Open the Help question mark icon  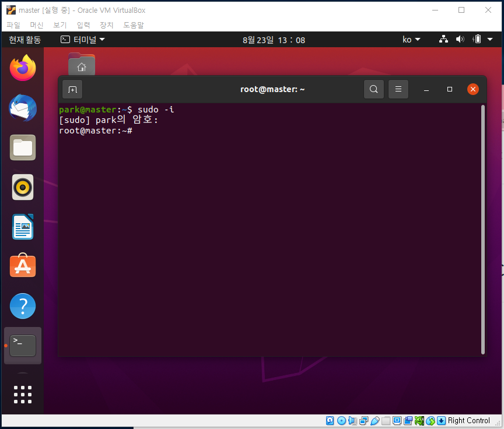click(23, 306)
